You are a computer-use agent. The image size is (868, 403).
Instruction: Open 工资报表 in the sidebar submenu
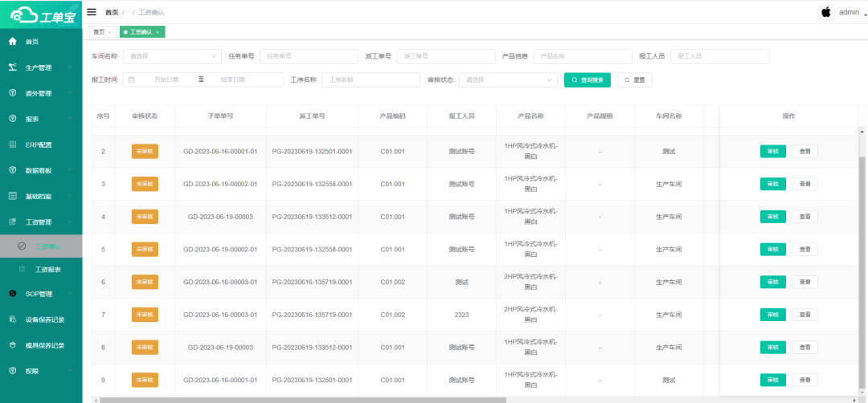pyautogui.click(x=48, y=270)
